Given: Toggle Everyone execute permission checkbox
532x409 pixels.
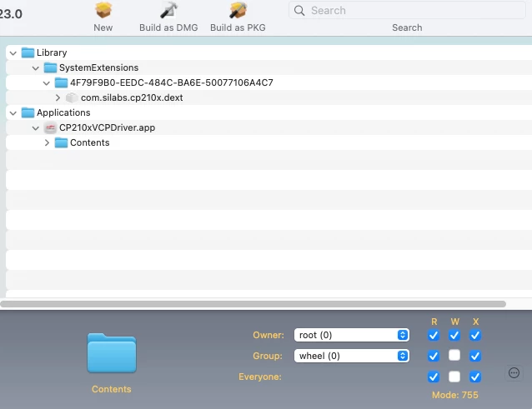Looking at the screenshot, I should 475,377.
